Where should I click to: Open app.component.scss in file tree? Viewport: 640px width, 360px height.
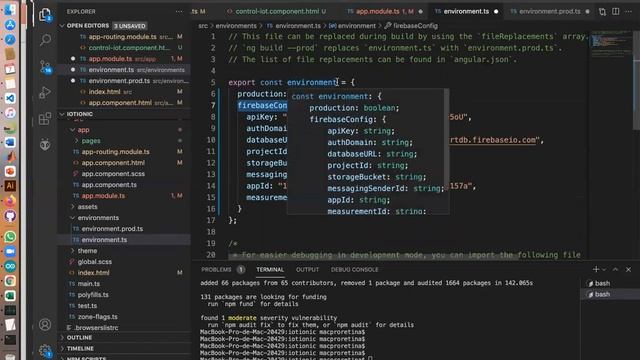pyautogui.click(x=113, y=174)
